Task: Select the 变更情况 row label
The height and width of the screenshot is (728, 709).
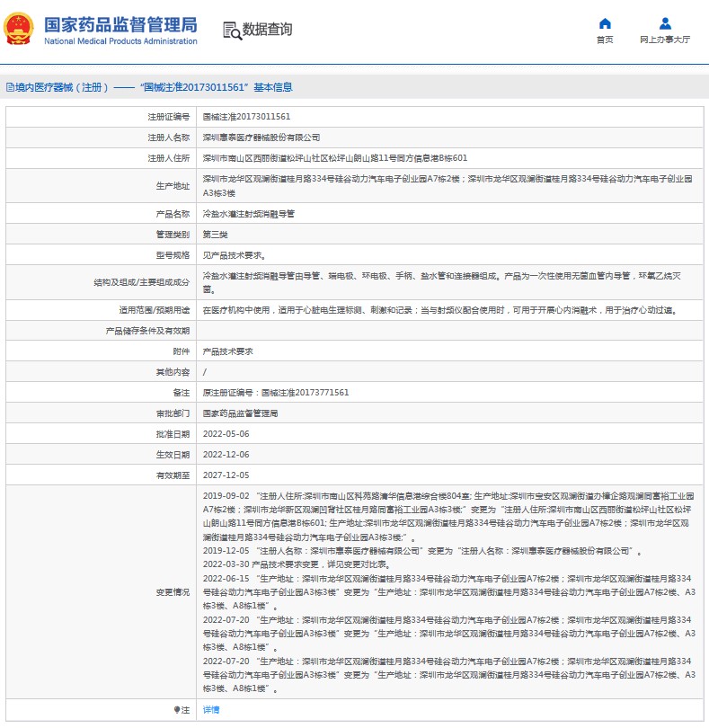Action: point(173,592)
